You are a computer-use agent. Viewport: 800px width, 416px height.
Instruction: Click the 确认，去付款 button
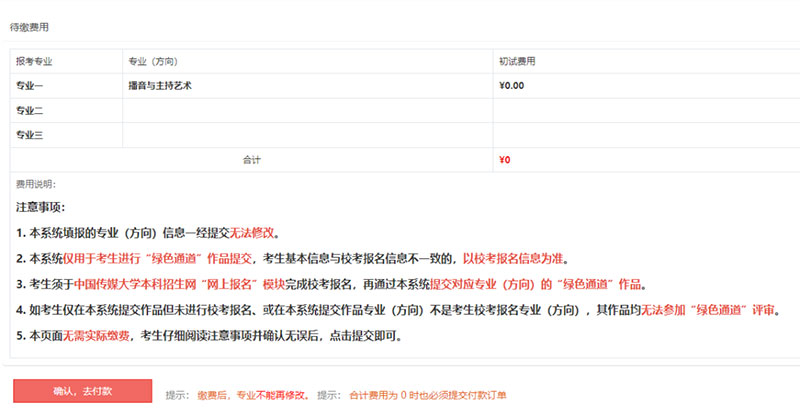(x=82, y=391)
